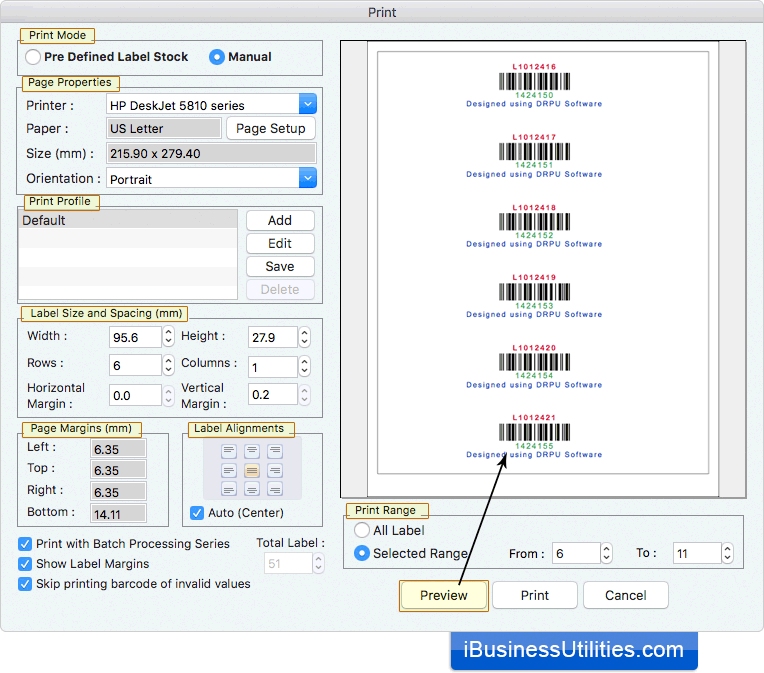Image resolution: width=764 pixels, height=673 pixels.
Task: Select bottom-left label alignment icon
Action: (229, 489)
